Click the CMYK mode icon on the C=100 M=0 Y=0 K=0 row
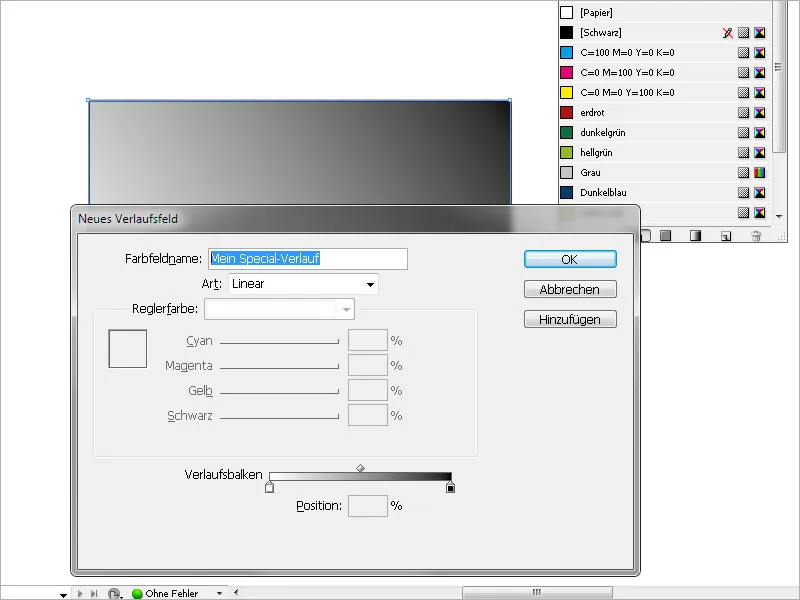 tap(760, 53)
